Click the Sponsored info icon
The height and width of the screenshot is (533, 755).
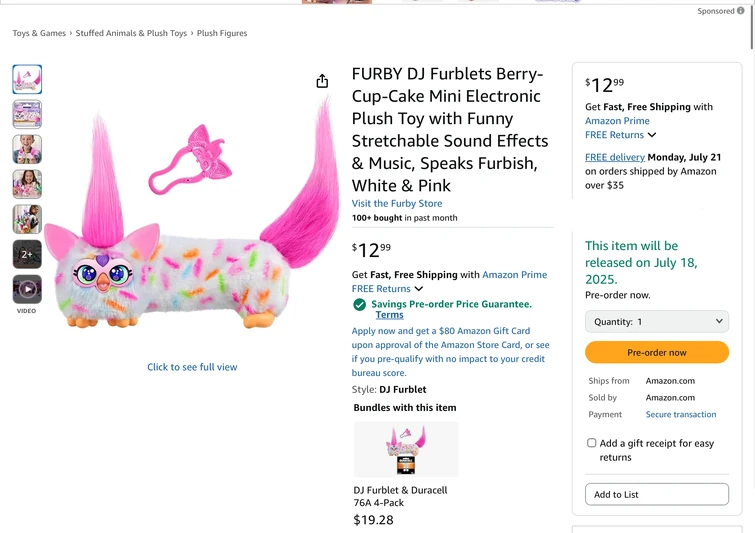click(741, 11)
